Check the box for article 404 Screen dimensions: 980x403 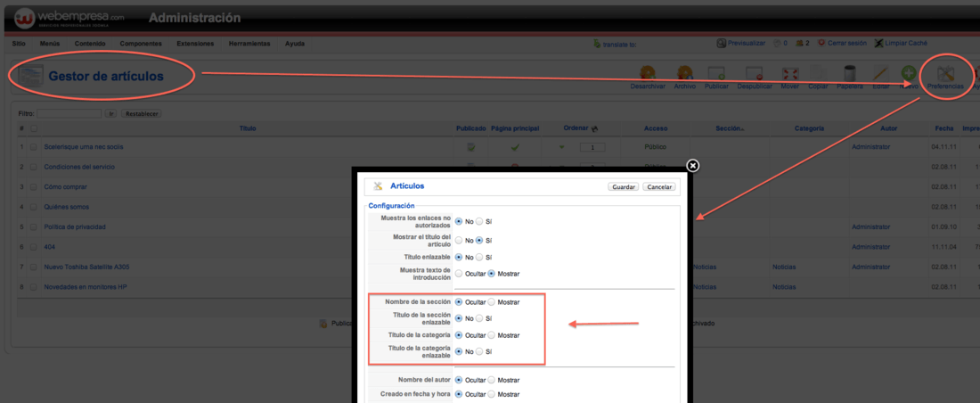pyautogui.click(x=34, y=247)
